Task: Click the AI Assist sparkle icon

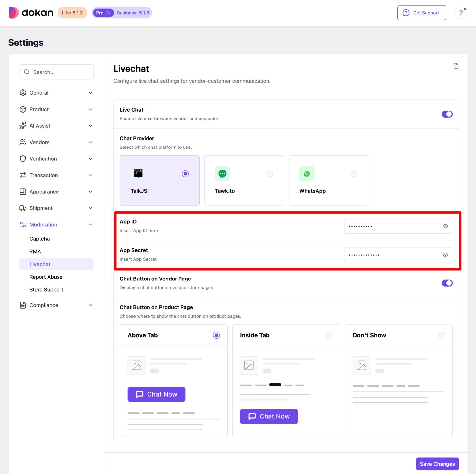Action: tap(23, 126)
